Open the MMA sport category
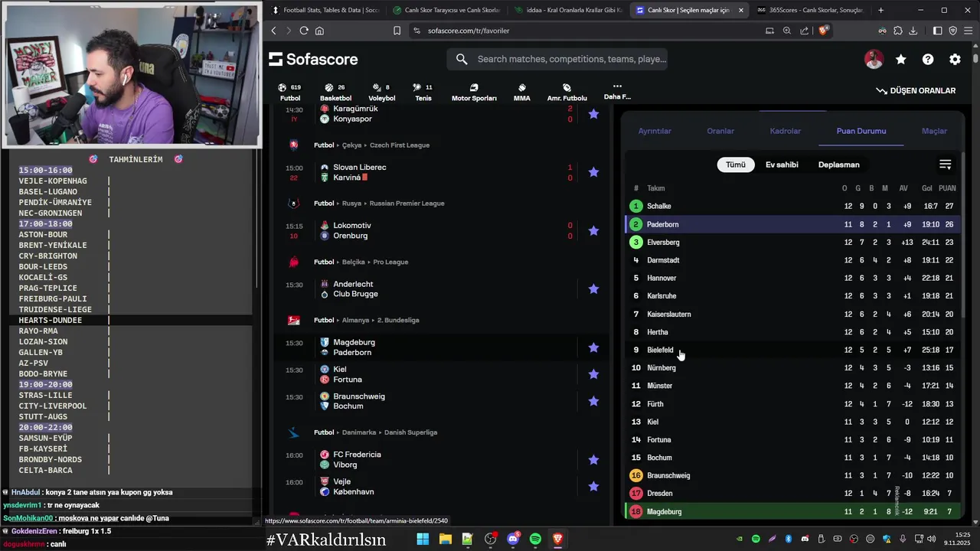Screen dimensions: 980x551 pos(522,92)
